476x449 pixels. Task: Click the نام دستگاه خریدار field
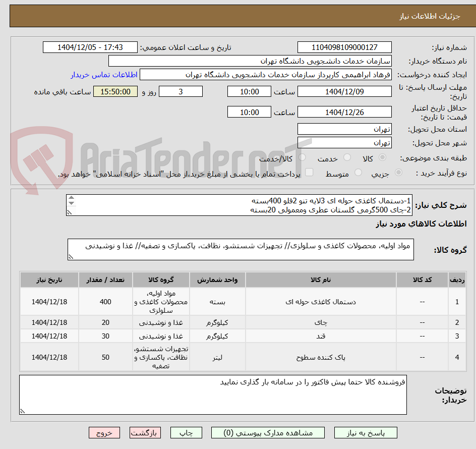tap(250, 61)
